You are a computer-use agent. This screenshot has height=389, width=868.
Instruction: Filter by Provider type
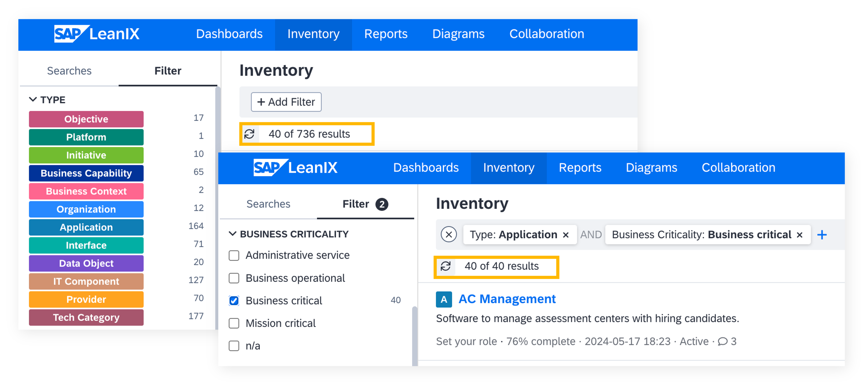click(86, 300)
